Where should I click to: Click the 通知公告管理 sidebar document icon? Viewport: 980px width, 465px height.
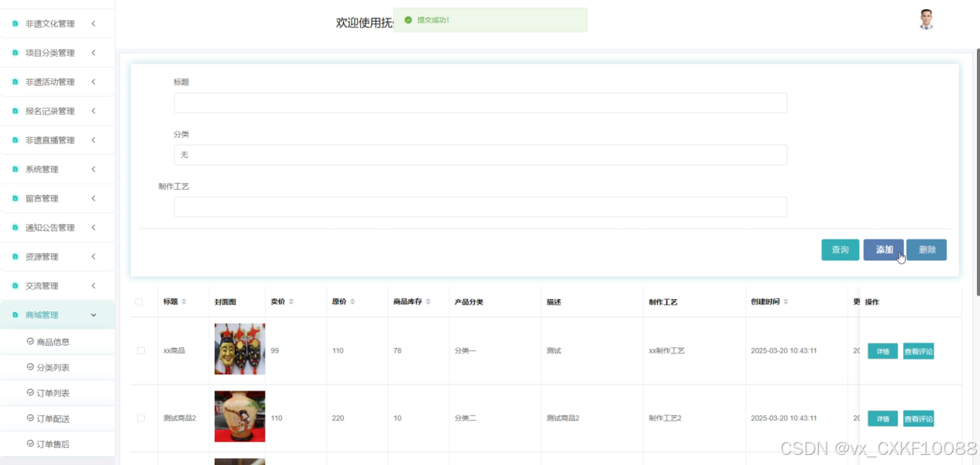click(15, 227)
